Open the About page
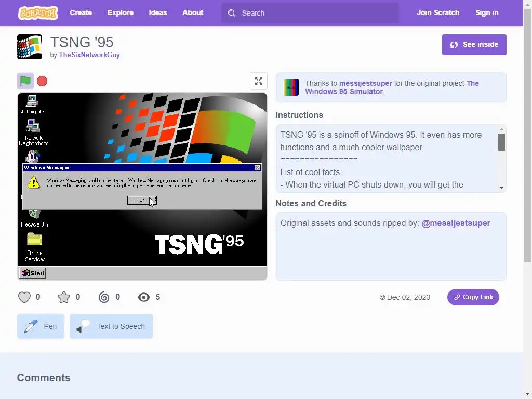The image size is (532, 399). tap(193, 12)
